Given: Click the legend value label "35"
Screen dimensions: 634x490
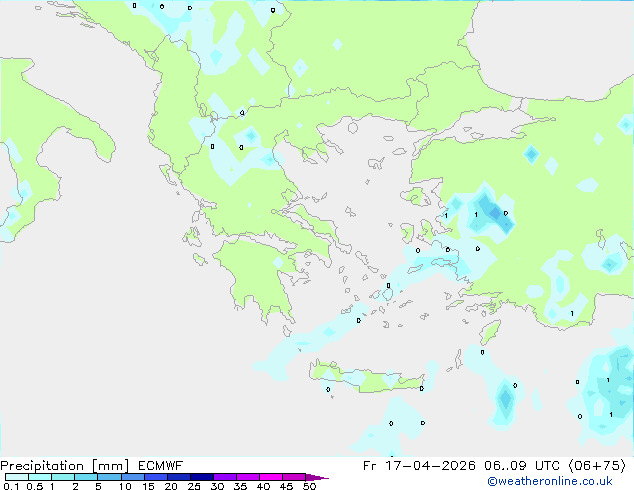Looking at the screenshot, I should pyautogui.click(x=240, y=486).
